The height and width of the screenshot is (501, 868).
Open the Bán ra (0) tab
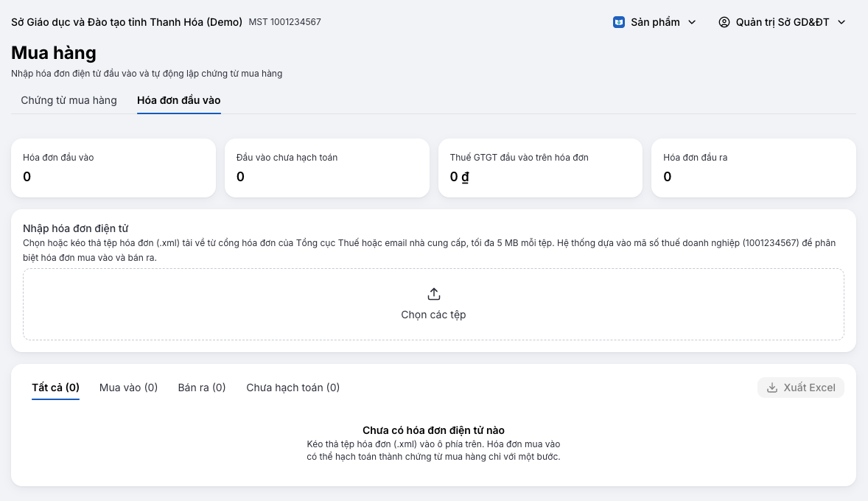coord(202,388)
